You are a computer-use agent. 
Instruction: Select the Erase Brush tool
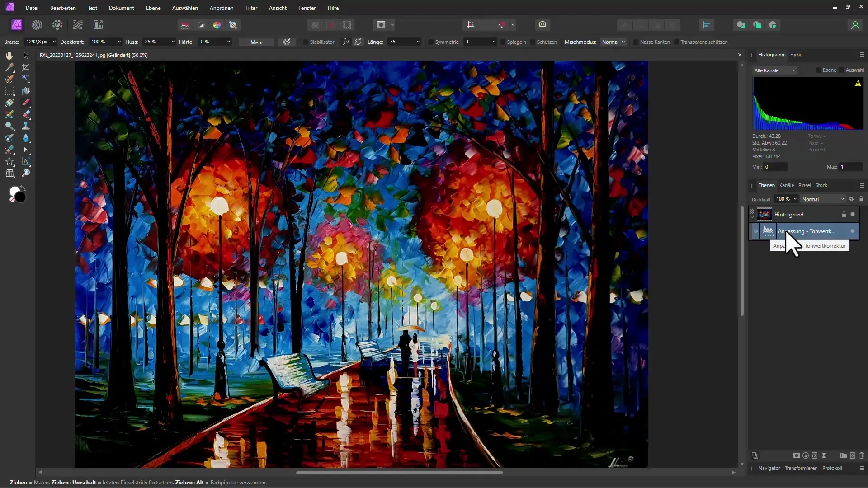click(x=26, y=114)
